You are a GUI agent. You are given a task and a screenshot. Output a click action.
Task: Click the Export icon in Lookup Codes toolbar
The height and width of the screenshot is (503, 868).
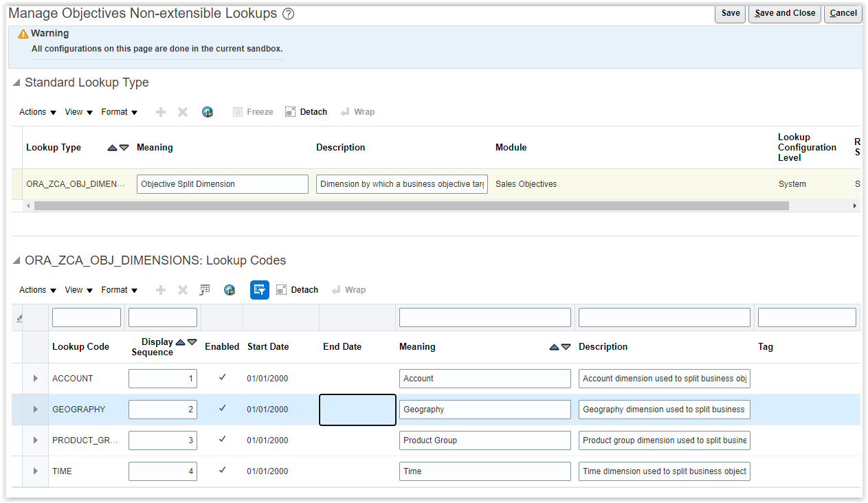[x=230, y=289]
